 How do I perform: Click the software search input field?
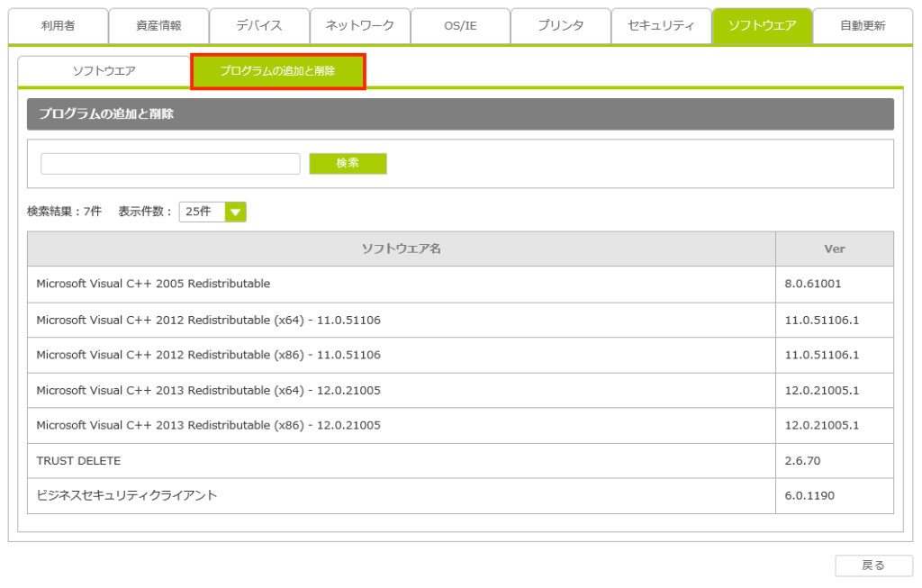[x=170, y=164]
